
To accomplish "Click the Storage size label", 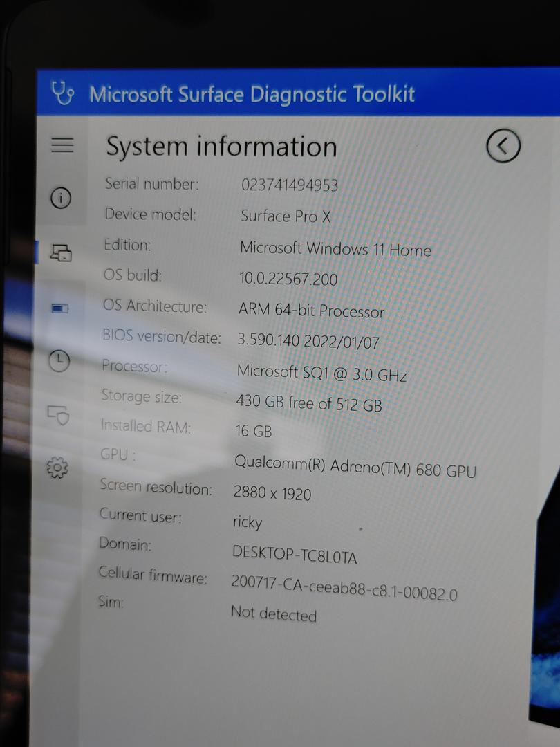I will click(x=141, y=396).
